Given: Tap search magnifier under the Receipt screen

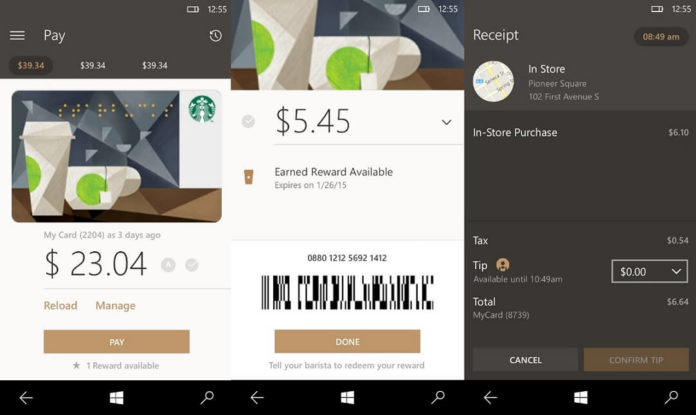Looking at the screenshot, I should 671,398.
